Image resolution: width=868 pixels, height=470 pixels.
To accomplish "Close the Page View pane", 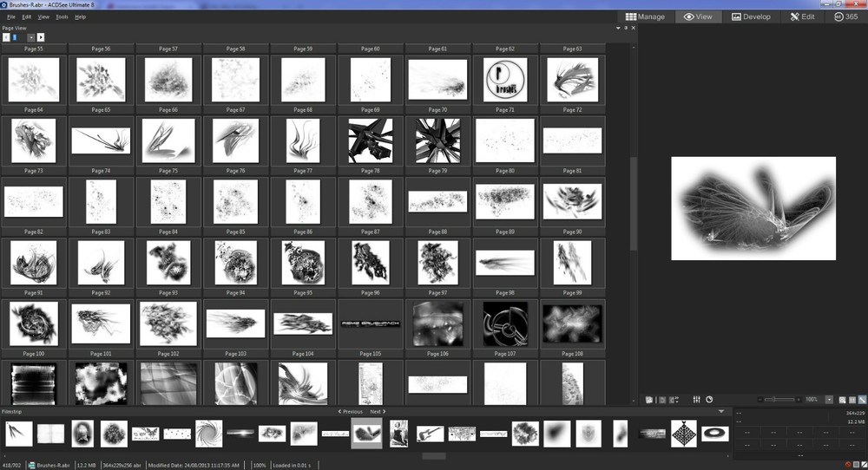I will tap(634, 29).
